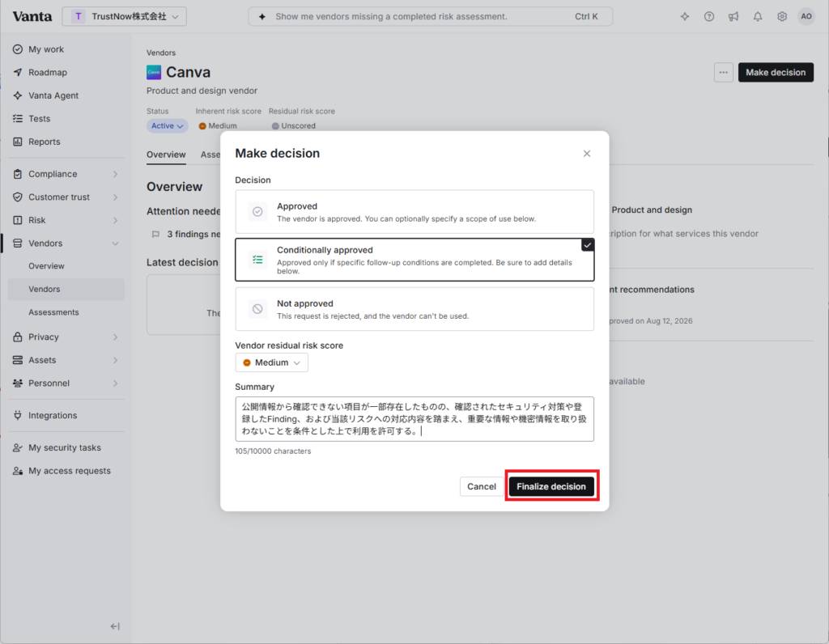Open Assessments in the Vendors submenu
The image size is (829, 644).
tap(53, 312)
